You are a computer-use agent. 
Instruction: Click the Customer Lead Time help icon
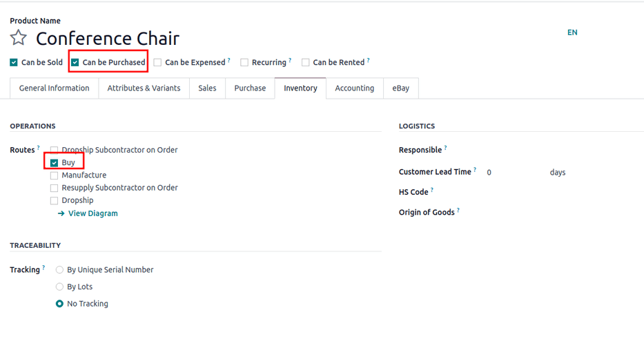click(x=475, y=170)
